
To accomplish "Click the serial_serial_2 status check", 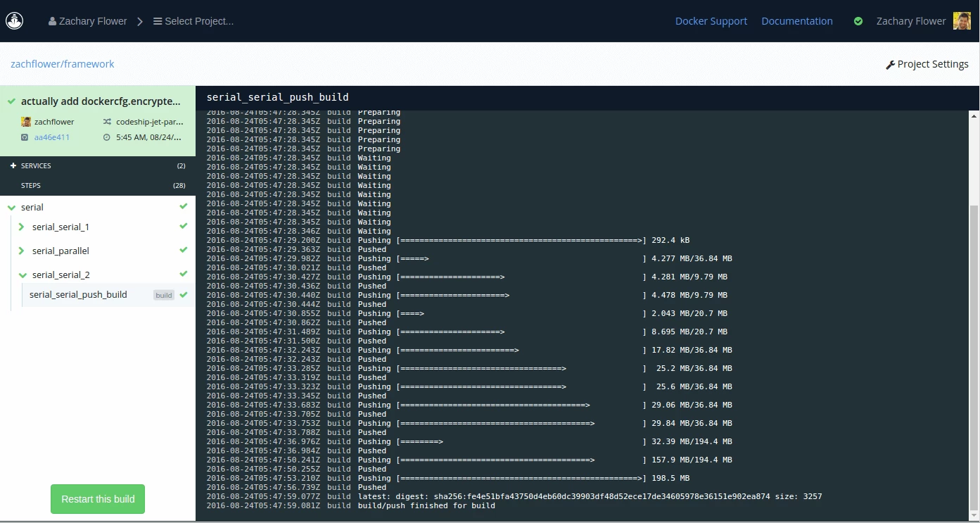I will [184, 274].
